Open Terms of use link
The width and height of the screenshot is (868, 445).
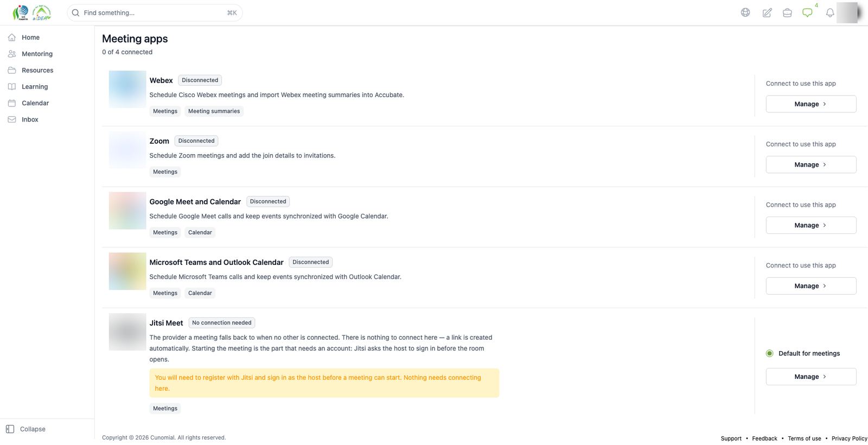(805, 438)
